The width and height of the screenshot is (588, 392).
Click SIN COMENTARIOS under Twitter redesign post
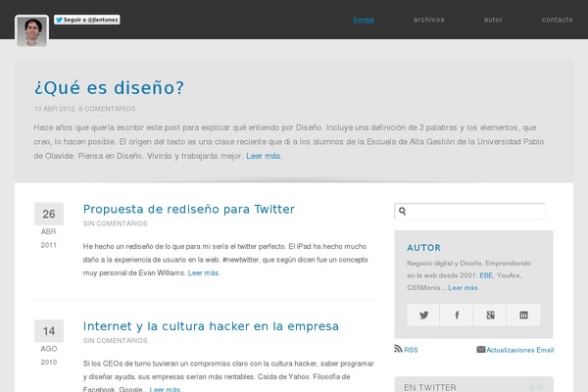pyautogui.click(x=115, y=223)
